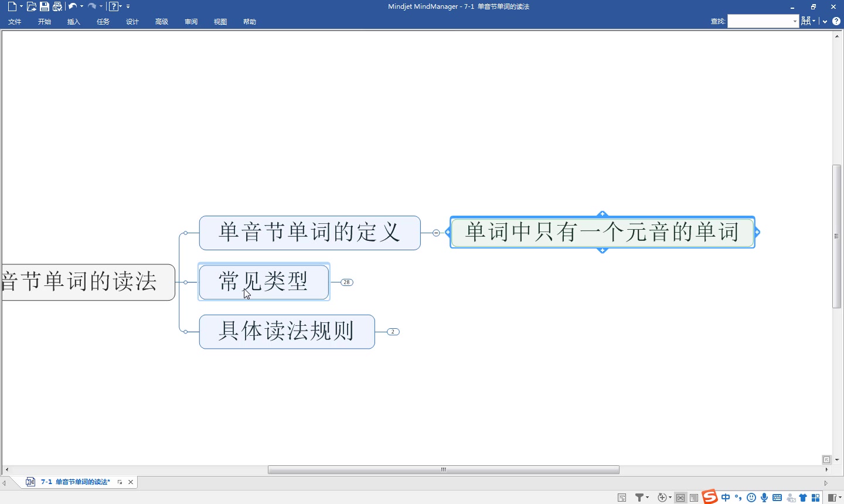Select the 常见类型 topic
844x504 pixels.
[264, 282]
